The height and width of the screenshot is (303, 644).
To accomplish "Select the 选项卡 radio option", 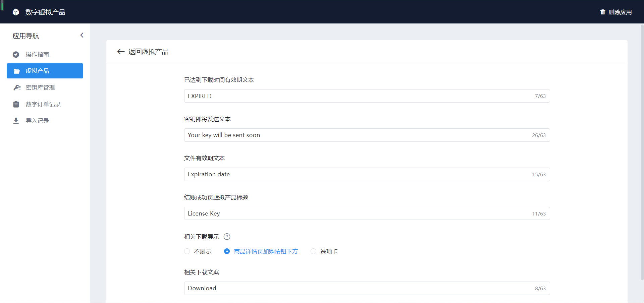I will point(313,251).
